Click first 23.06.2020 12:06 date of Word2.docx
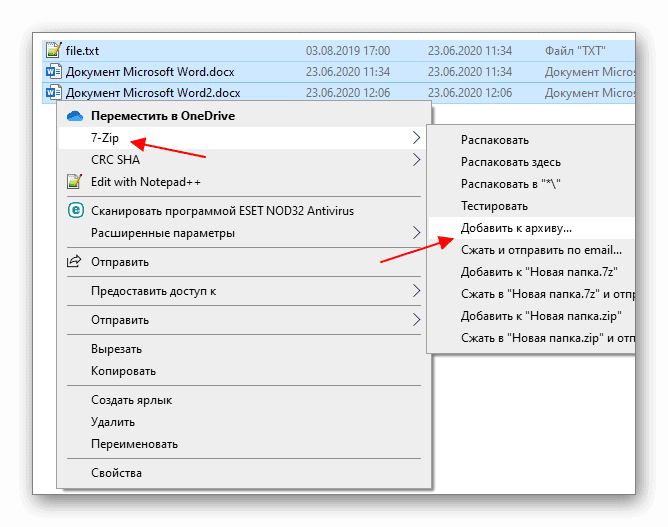Viewport: 668px width, 527px height. coord(348,92)
